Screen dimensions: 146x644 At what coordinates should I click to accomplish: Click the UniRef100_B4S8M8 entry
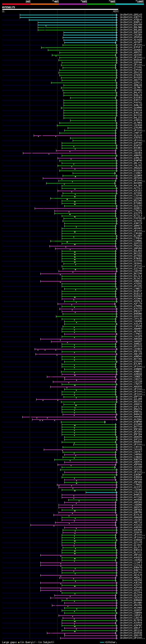pyautogui.click(x=131, y=183)
